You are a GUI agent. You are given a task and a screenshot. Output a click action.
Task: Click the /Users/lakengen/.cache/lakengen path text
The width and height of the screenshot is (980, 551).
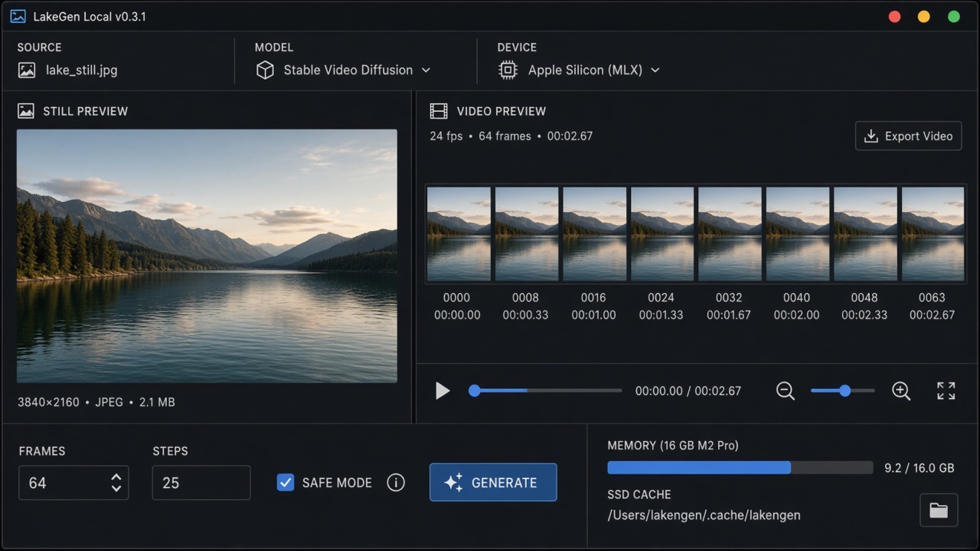tap(704, 515)
